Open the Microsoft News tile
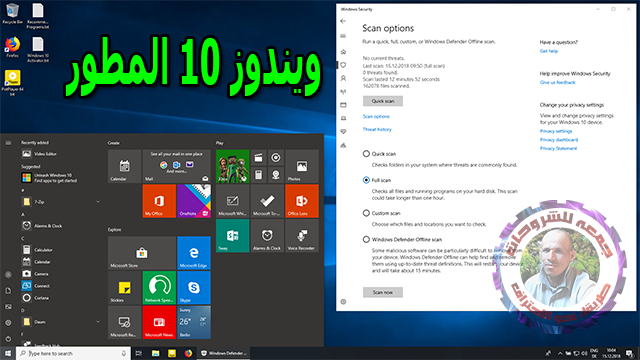The height and width of the screenshot is (360, 640). coord(159,322)
